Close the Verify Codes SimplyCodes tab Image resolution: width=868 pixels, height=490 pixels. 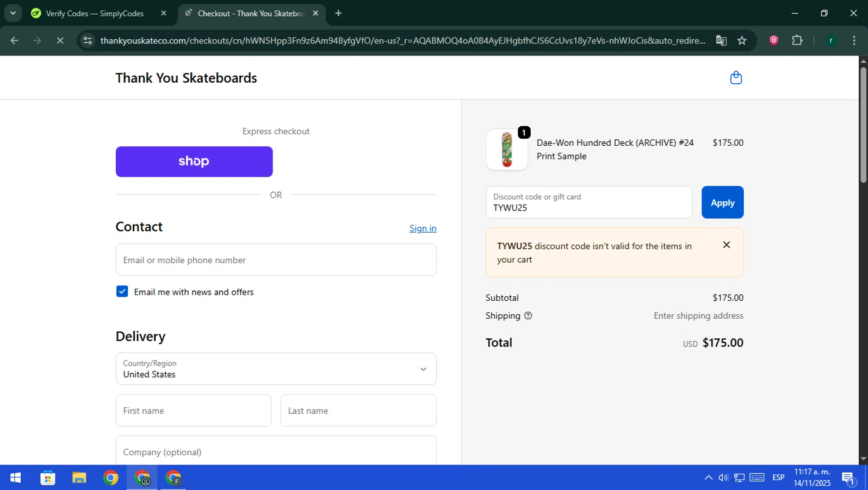click(164, 13)
